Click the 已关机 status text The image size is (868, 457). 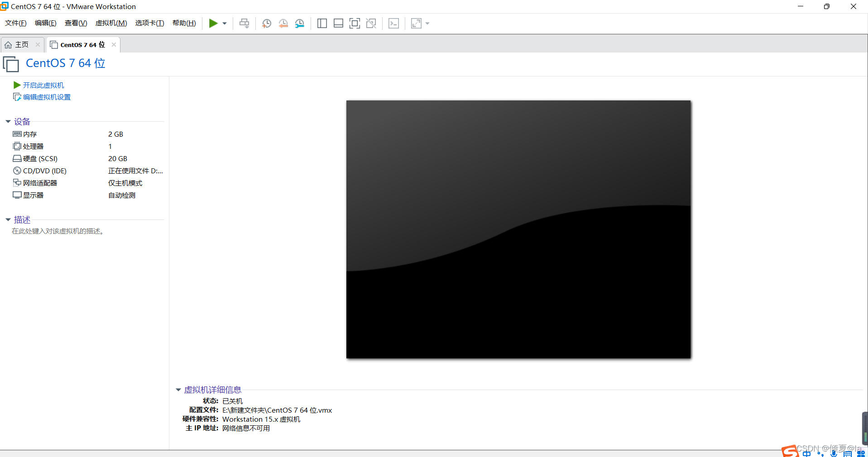[x=233, y=401]
